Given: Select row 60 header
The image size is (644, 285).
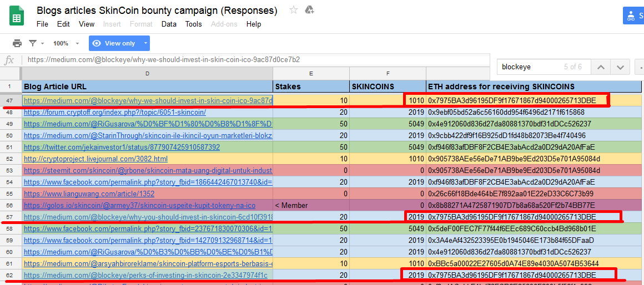Looking at the screenshot, I should pos(11,252).
